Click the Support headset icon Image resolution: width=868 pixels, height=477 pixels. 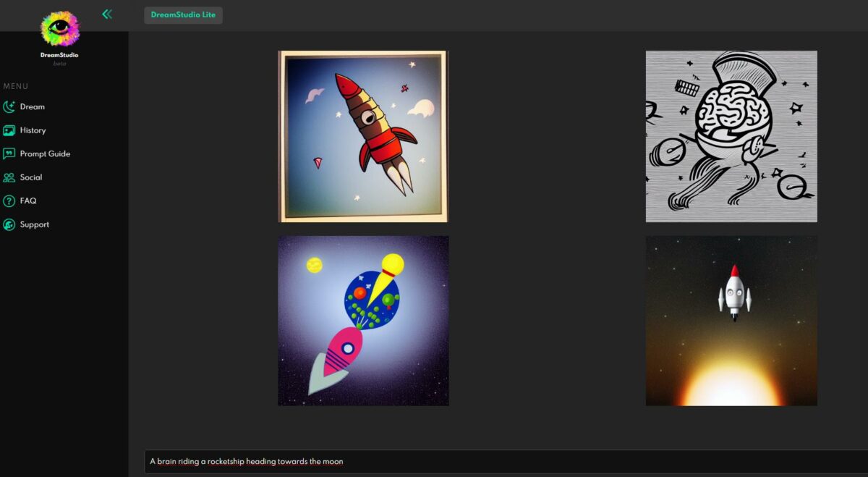point(9,224)
